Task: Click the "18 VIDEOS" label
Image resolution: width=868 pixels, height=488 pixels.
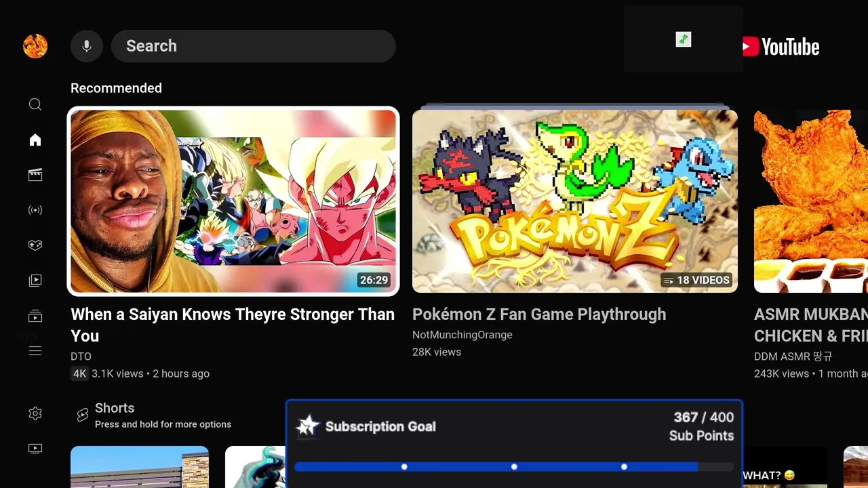Action: (703, 281)
